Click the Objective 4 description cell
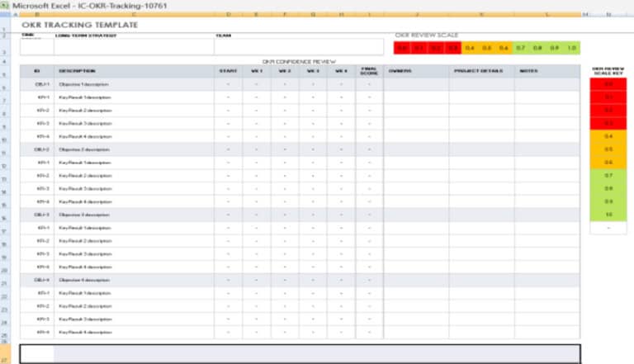 pyautogui.click(x=134, y=280)
